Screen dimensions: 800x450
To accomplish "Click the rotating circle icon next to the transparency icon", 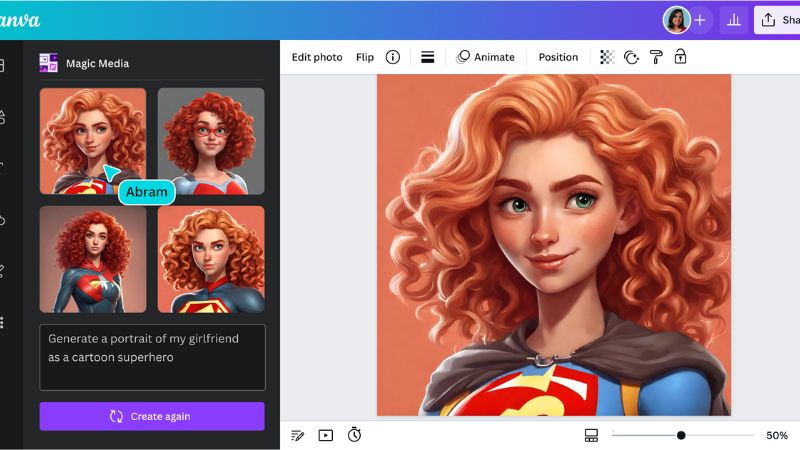I will point(631,57).
